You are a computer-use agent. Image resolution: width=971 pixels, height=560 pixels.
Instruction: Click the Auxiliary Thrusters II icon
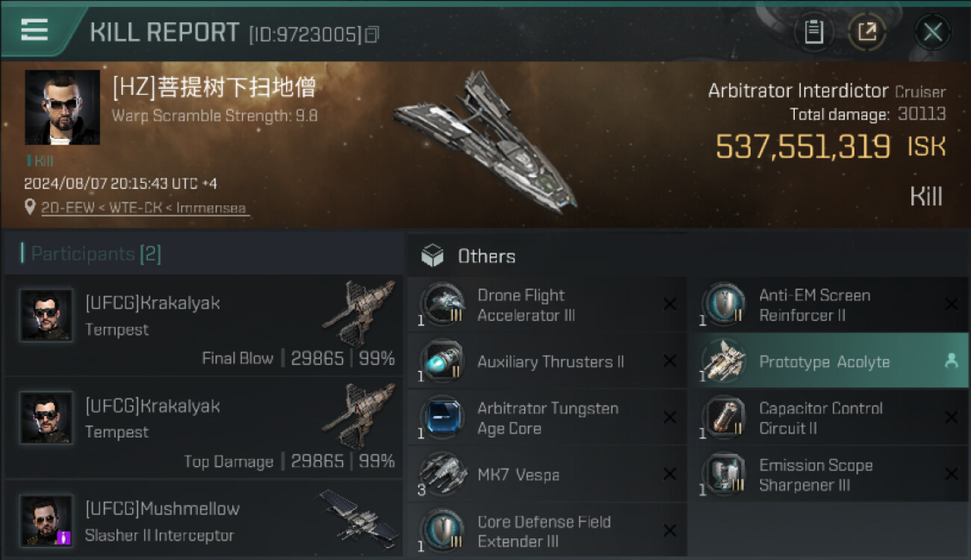442,361
